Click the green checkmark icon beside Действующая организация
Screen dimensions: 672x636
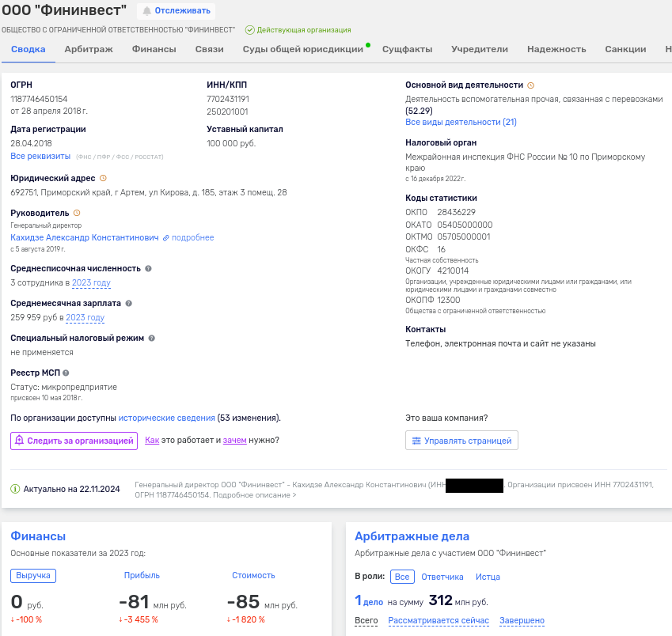[250, 30]
